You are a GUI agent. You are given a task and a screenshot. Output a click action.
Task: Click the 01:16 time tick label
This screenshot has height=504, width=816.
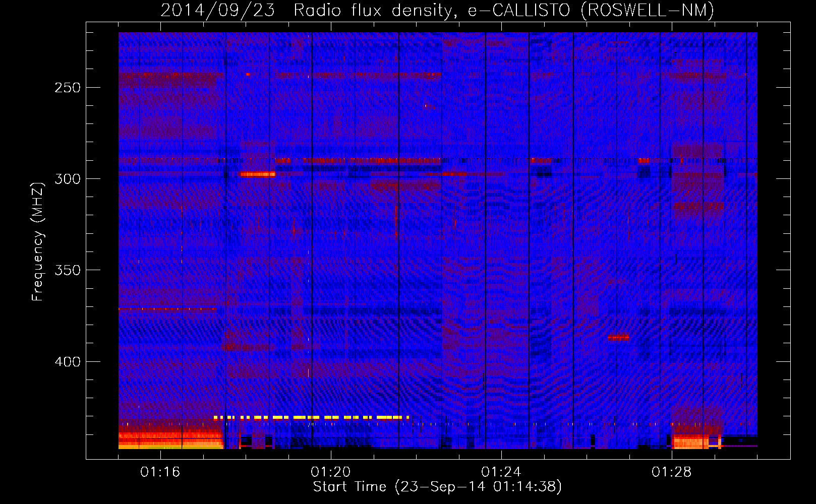[160, 472]
